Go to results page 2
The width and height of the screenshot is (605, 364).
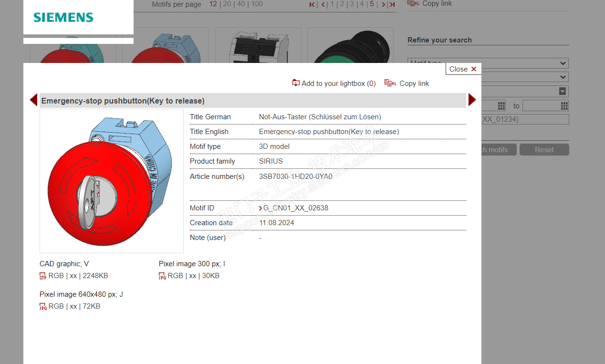(x=342, y=4)
